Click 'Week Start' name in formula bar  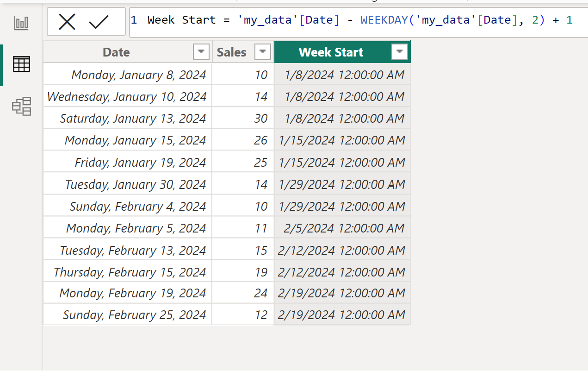point(182,20)
